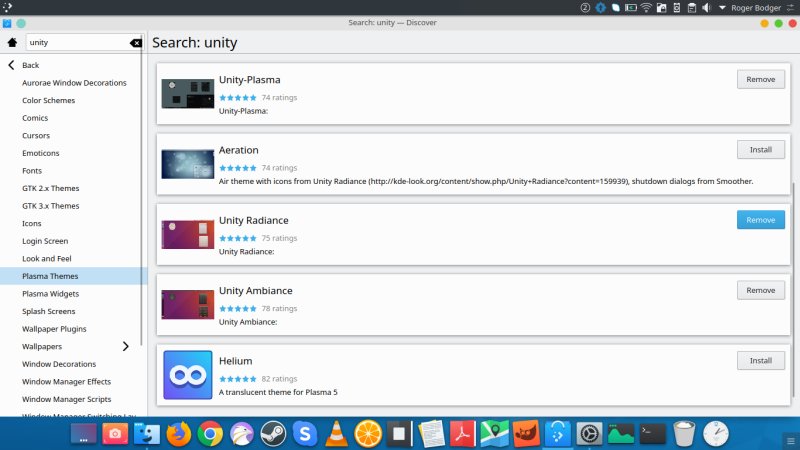
Task: Expand hidden system tray icons arrow
Action: click(x=722, y=8)
